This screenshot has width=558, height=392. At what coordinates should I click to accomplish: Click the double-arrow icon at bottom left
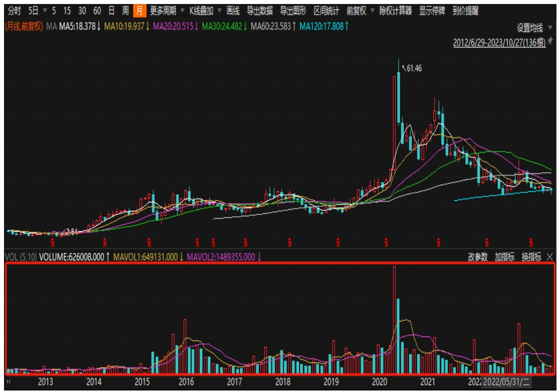9,381
